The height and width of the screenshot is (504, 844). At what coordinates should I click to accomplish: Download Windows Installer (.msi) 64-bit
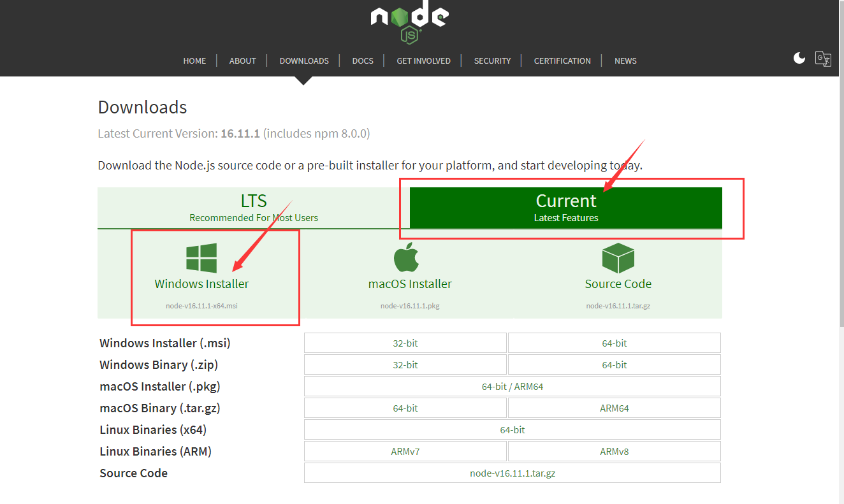pyautogui.click(x=615, y=343)
